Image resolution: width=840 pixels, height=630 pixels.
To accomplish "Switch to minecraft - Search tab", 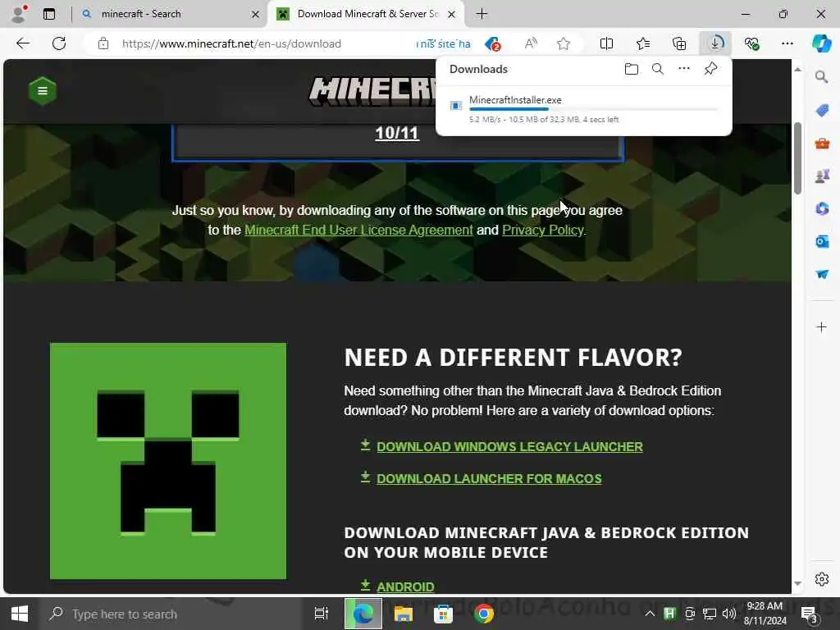I will click(x=170, y=14).
